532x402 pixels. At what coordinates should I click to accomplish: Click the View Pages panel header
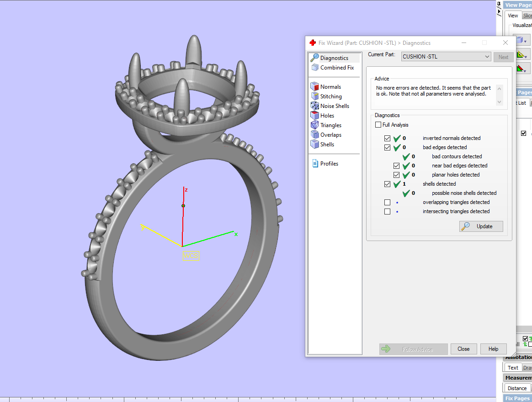517,5
